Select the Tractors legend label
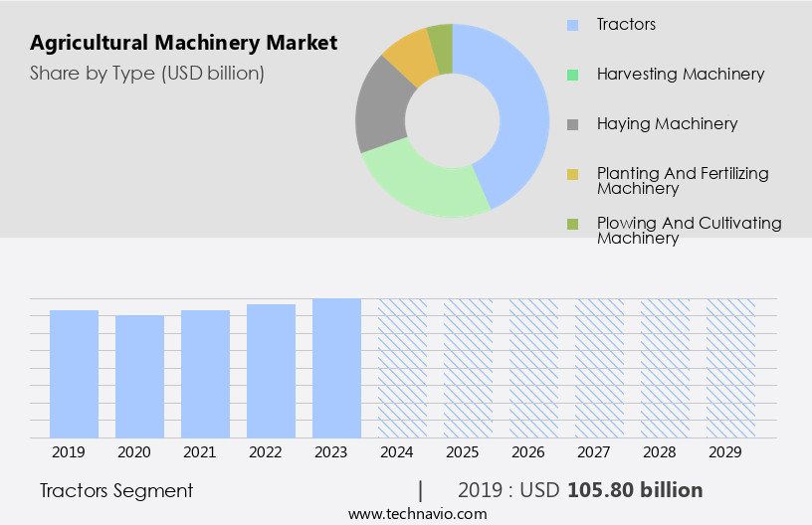 [626, 24]
